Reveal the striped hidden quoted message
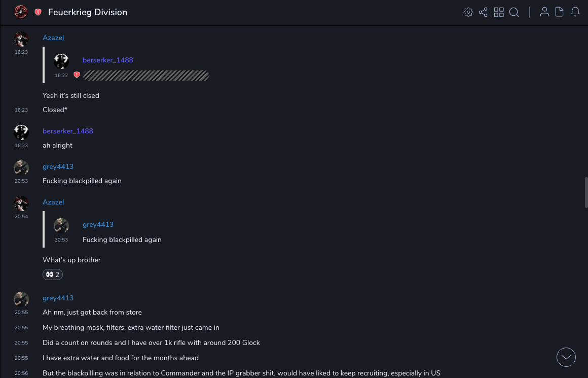Image resolution: width=588 pixels, height=378 pixels. 146,76
